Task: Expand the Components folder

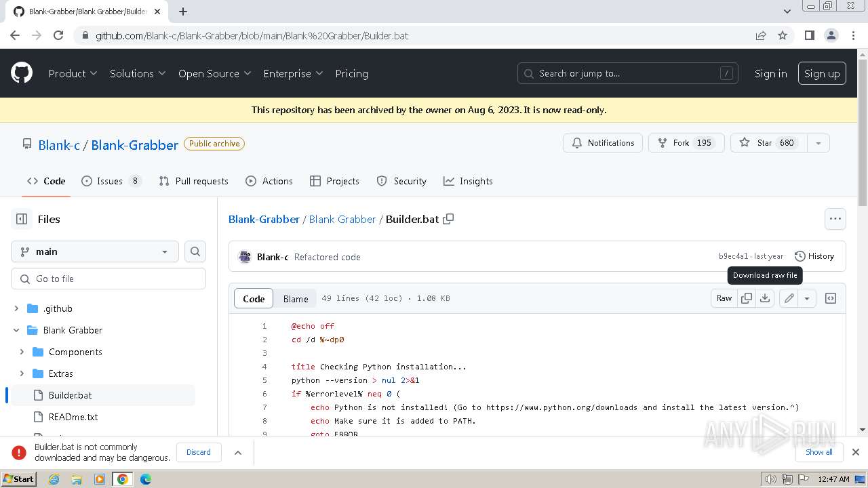Action: [x=22, y=352]
